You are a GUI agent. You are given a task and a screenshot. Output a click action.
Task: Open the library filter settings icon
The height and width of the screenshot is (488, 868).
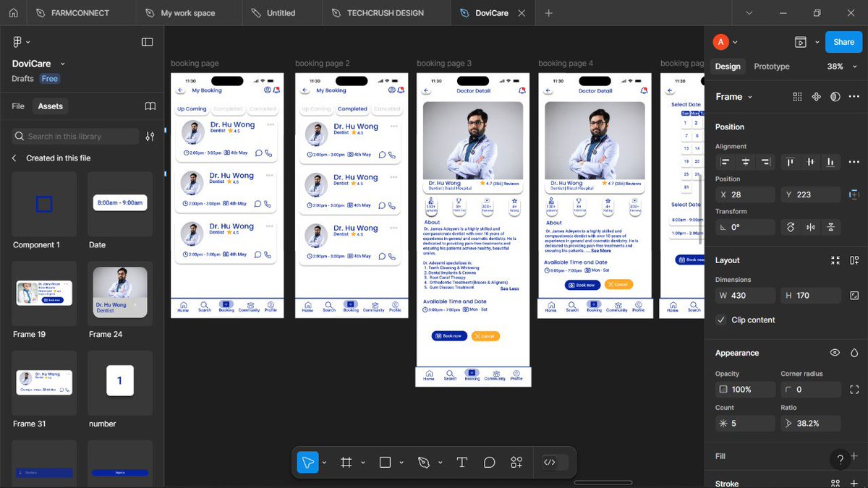[x=150, y=136]
